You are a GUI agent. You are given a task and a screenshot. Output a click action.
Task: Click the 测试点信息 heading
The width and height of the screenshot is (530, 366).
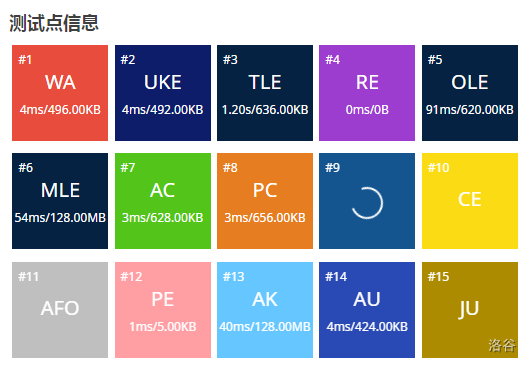[x=54, y=23]
